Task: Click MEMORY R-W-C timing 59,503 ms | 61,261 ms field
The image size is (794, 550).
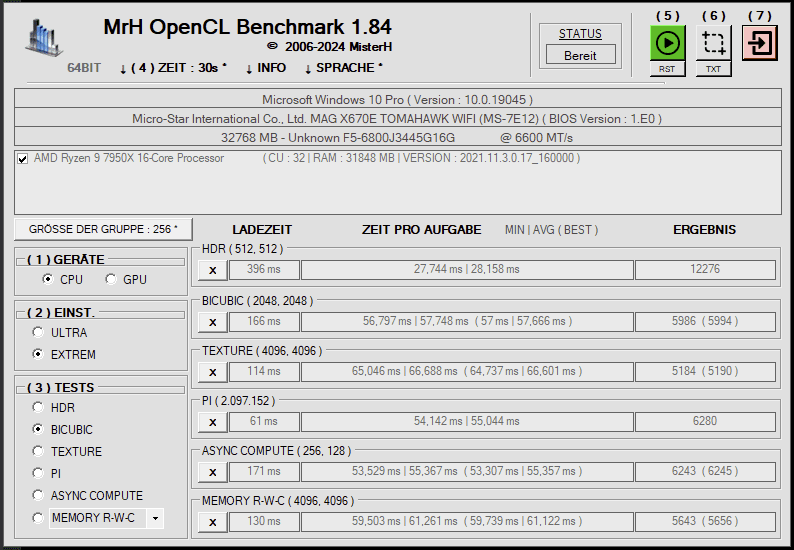Action: point(467,522)
